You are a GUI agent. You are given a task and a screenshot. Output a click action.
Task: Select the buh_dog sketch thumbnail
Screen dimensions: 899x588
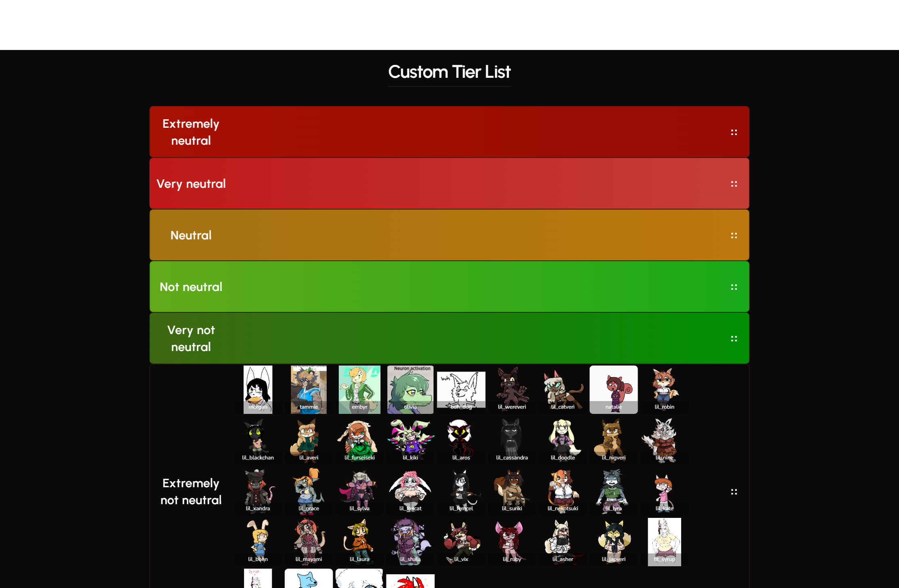(x=461, y=390)
